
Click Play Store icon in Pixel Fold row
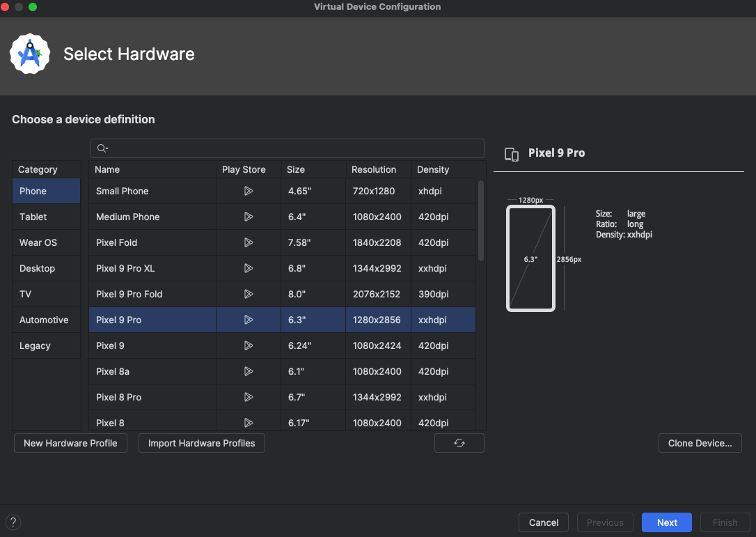(x=249, y=242)
